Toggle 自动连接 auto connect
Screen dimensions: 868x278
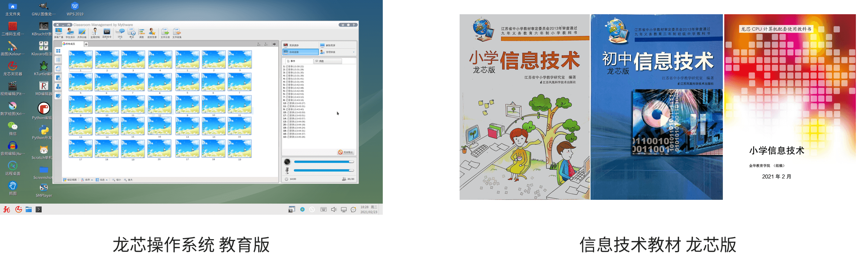pyautogui.click(x=300, y=52)
